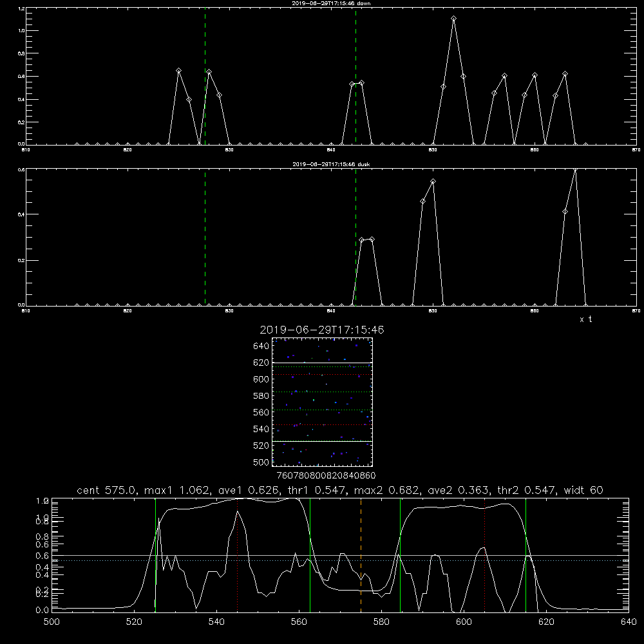Click the '600' tick label on bottom plot x-axis

coord(464,622)
